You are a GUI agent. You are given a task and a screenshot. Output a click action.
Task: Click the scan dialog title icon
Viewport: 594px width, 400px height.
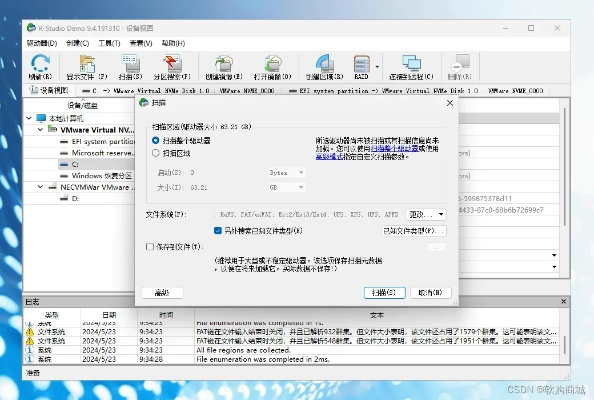click(x=144, y=102)
